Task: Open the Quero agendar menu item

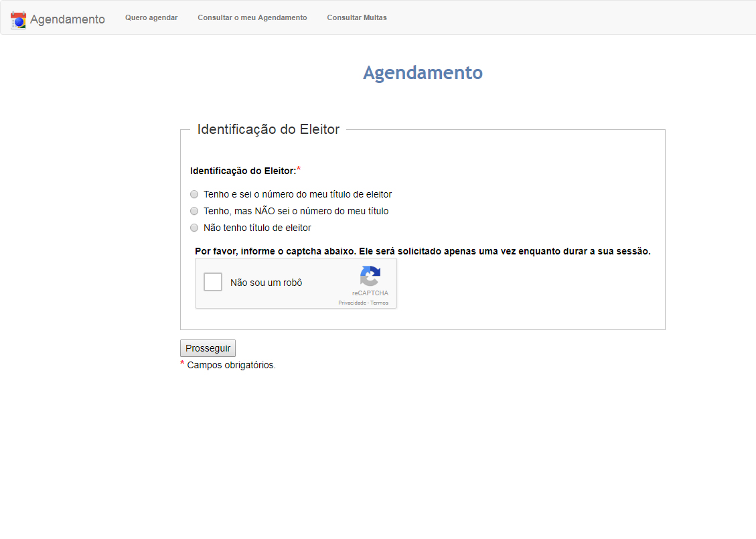Action: coord(151,17)
